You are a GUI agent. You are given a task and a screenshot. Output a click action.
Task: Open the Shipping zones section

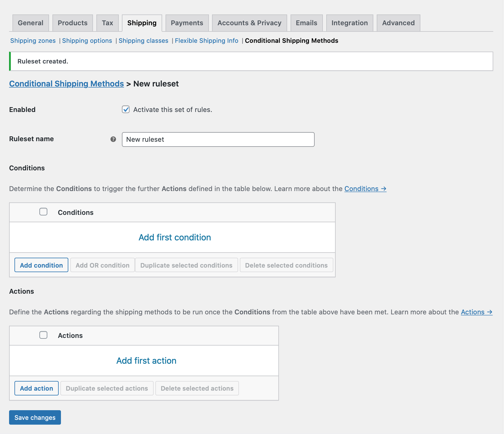pos(33,41)
